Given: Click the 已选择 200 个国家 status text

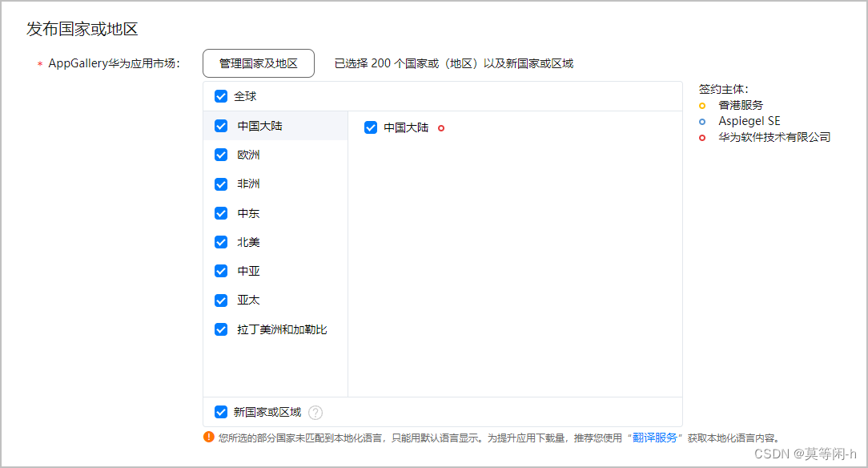Looking at the screenshot, I should (454, 63).
